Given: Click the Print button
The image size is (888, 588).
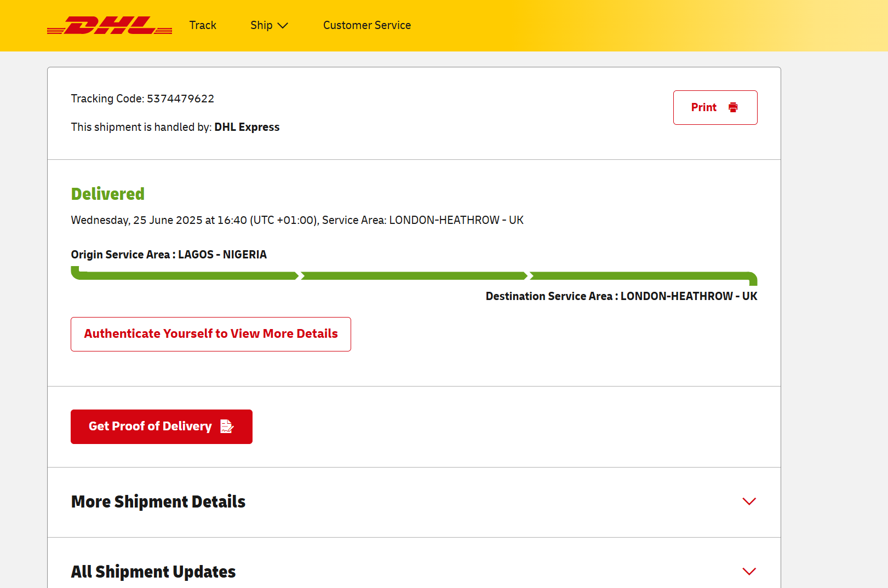Looking at the screenshot, I should click(x=715, y=107).
